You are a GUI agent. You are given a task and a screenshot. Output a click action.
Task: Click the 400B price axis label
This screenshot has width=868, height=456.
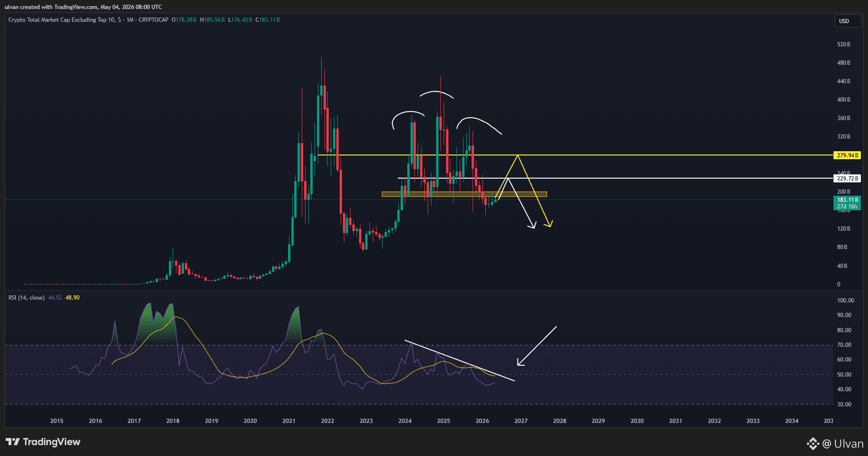844,100
